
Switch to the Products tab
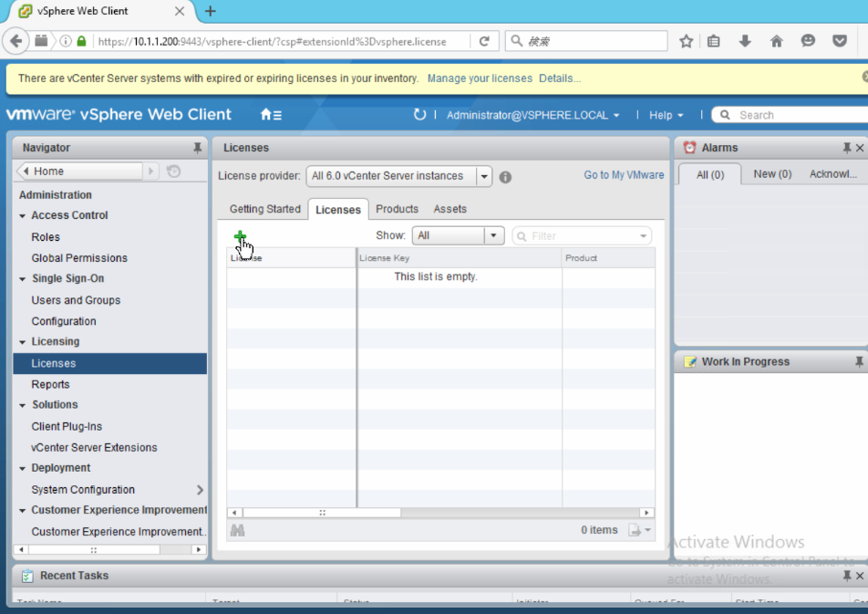click(397, 209)
